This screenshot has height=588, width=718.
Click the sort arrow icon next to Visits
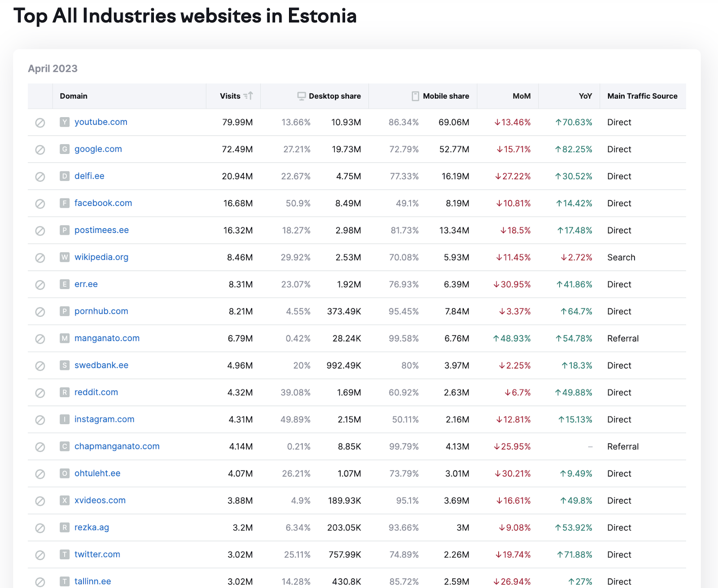(248, 96)
